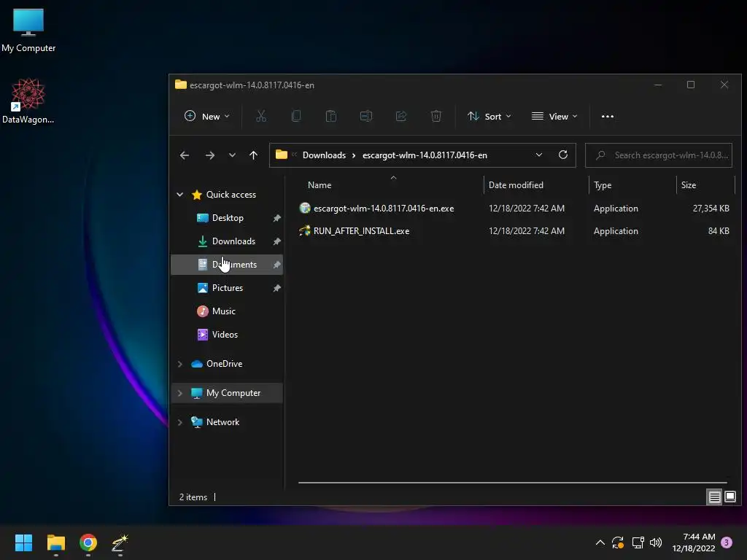Click the Copy icon in toolbar
The height and width of the screenshot is (560, 747).
tap(296, 116)
